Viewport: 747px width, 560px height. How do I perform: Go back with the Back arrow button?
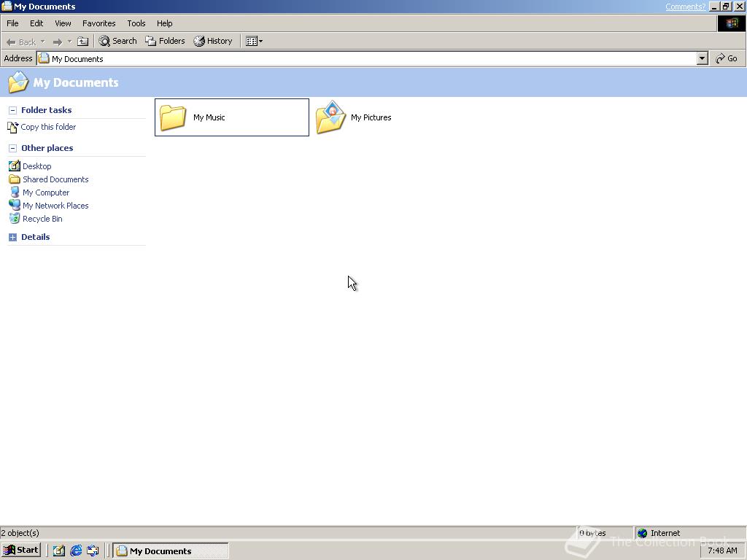(x=20, y=42)
